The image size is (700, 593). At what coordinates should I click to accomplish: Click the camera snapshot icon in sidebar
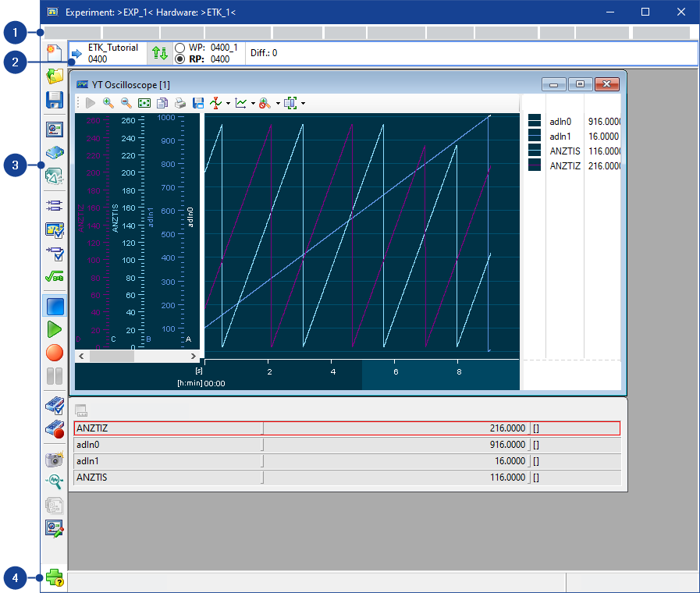pyautogui.click(x=55, y=460)
